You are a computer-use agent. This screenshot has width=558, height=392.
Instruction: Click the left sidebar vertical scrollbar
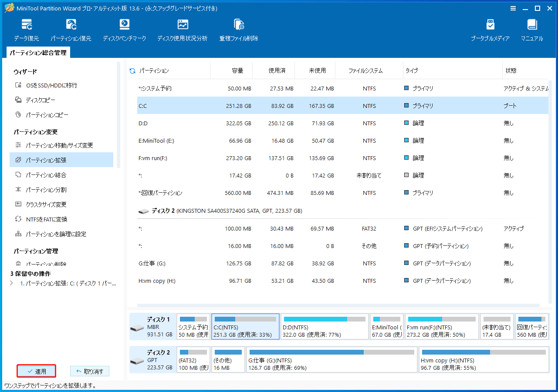point(118,115)
